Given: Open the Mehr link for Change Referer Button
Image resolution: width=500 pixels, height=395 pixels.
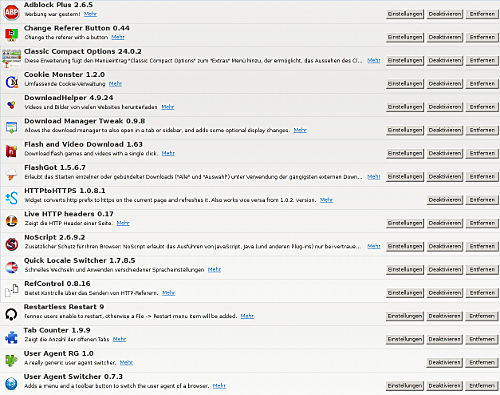Looking at the screenshot, I should (x=118, y=37).
